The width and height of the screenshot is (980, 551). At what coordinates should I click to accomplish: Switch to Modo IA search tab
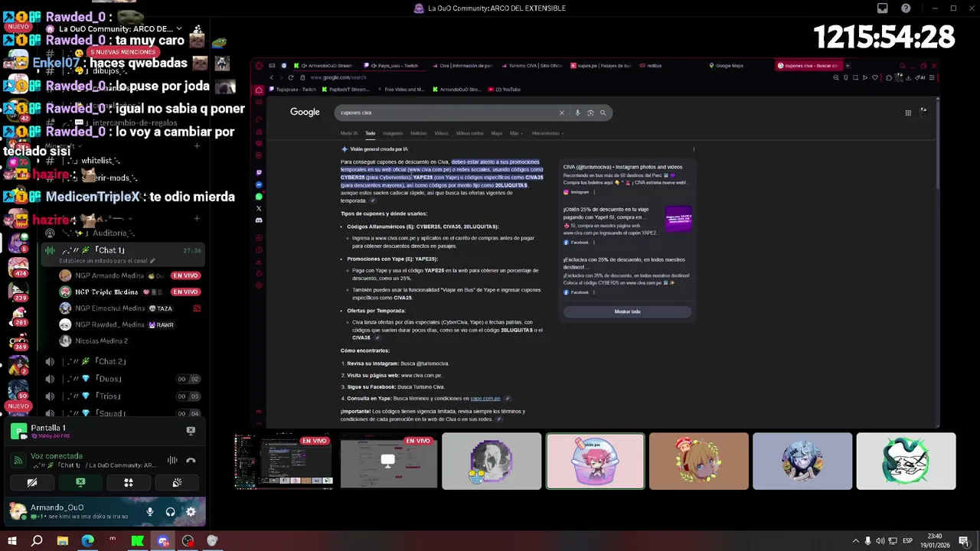[x=349, y=133]
